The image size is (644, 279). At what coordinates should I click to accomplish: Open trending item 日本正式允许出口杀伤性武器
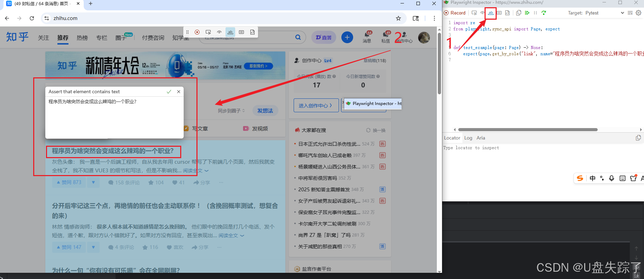click(329, 144)
